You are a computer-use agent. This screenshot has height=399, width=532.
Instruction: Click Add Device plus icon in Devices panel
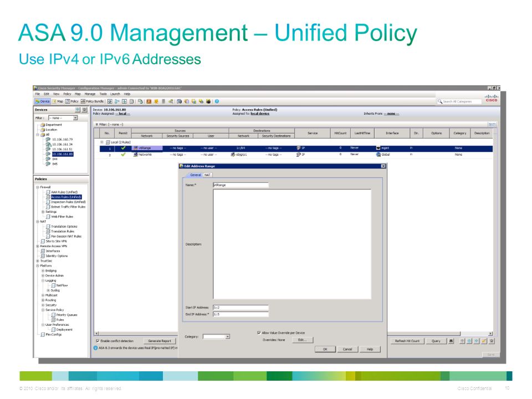click(x=78, y=110)
